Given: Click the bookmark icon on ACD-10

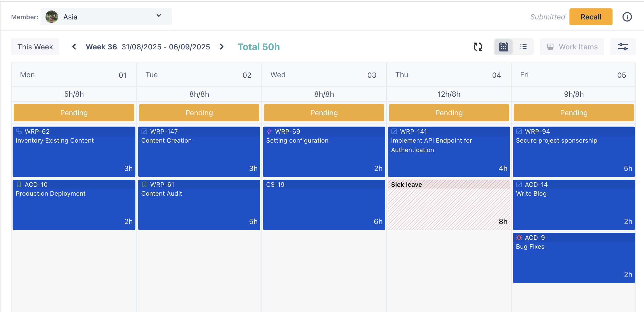Looking at the screenshot, I should (x=19, y=184).
